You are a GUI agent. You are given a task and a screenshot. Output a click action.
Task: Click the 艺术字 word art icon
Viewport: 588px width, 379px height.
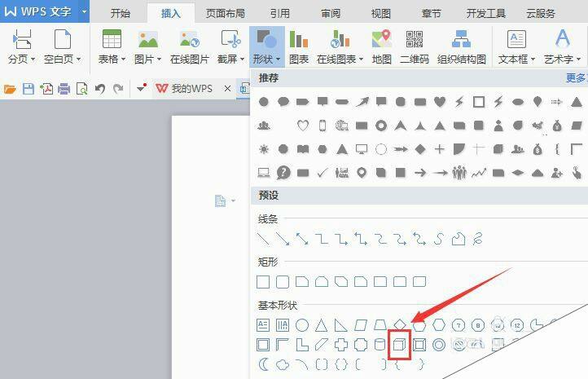[x=563, y=37]
